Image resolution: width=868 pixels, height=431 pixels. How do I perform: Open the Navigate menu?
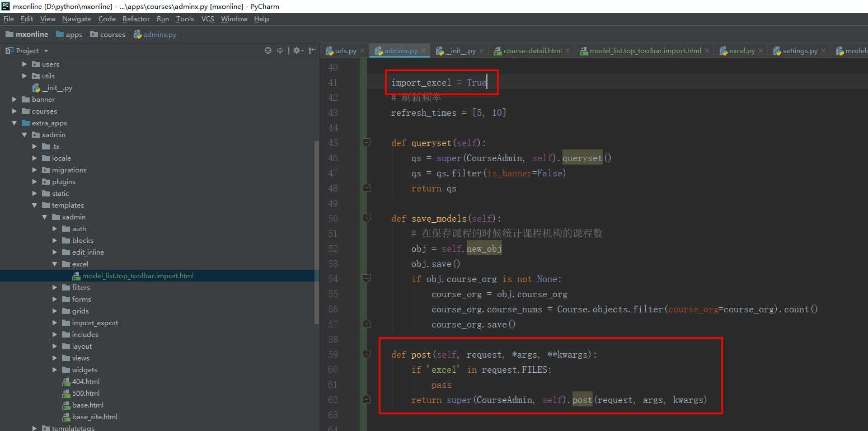(76, 18)
